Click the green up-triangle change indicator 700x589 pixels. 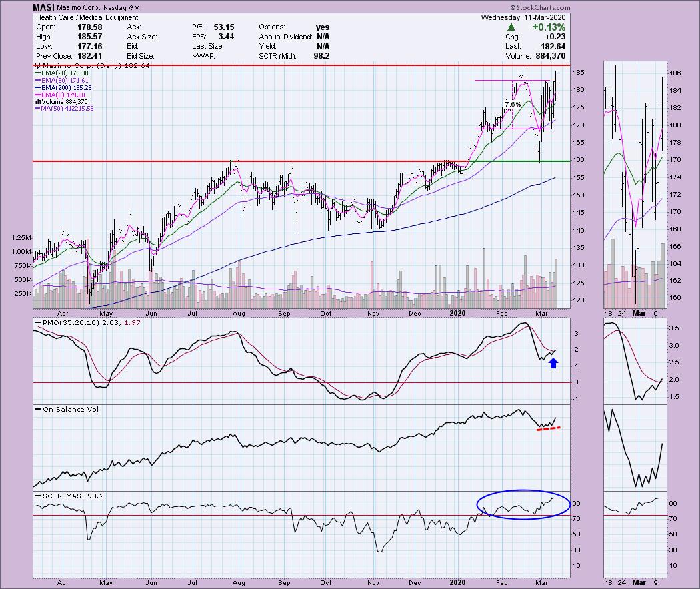coord(511,27)
